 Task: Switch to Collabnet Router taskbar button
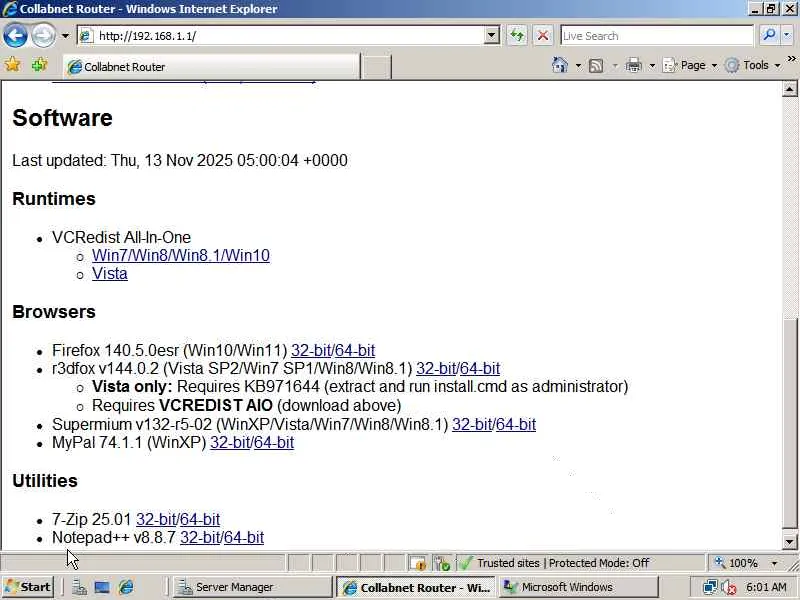[x=415, y=587]
